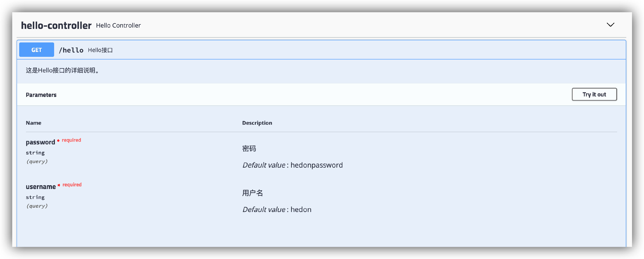Click the username parameter name

tap(40, 187)
